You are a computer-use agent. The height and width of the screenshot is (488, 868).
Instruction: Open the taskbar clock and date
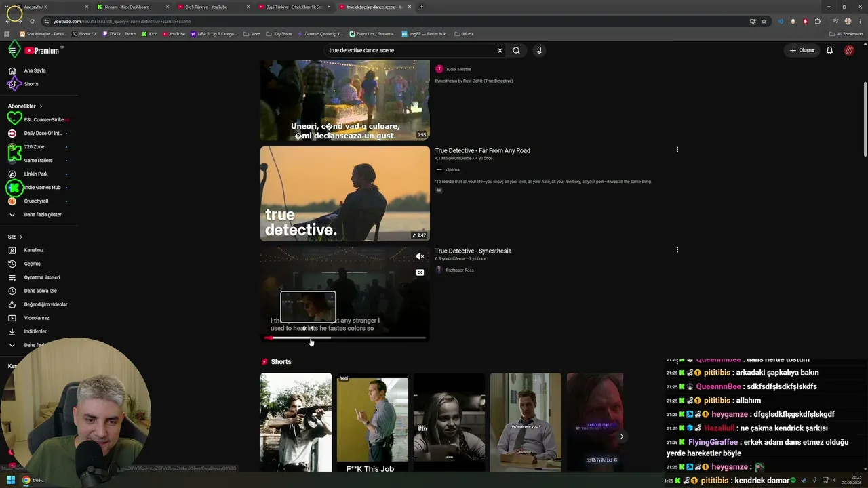pos(851,481)
